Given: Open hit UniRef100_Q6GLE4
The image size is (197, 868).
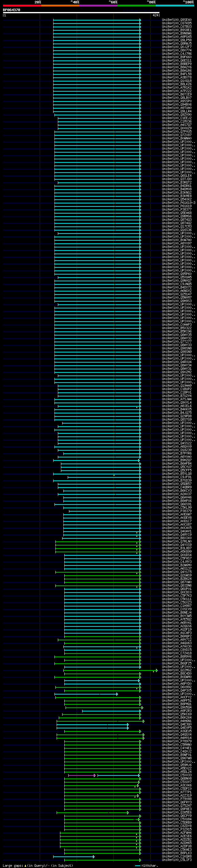Looking at the screenshot, I should 177,176.
